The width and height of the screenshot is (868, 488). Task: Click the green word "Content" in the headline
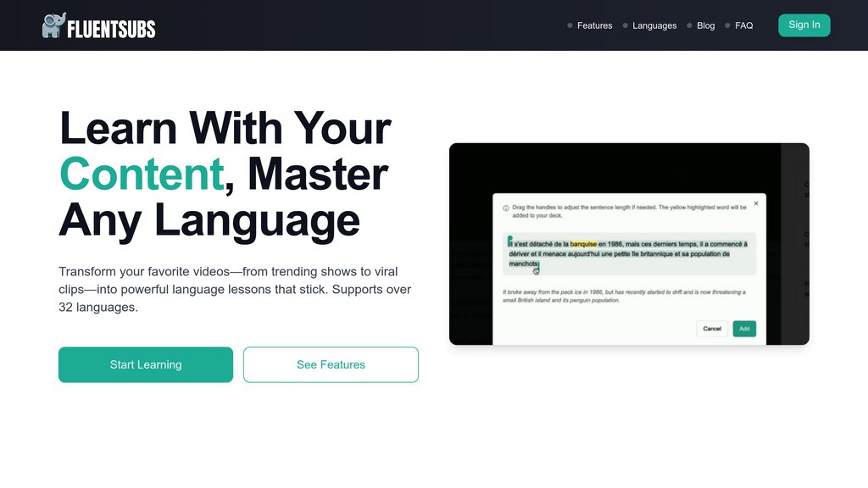tap(141, 174)
